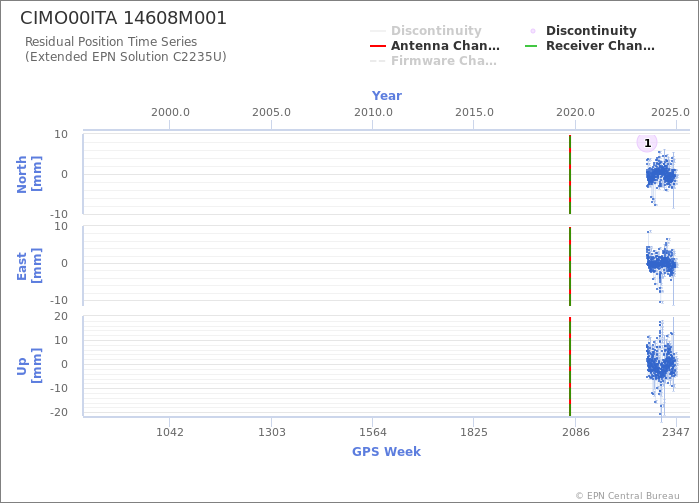This screenshot has height=504, width=700.
Task: Click the Up panel data cluster
Action: 662,366
